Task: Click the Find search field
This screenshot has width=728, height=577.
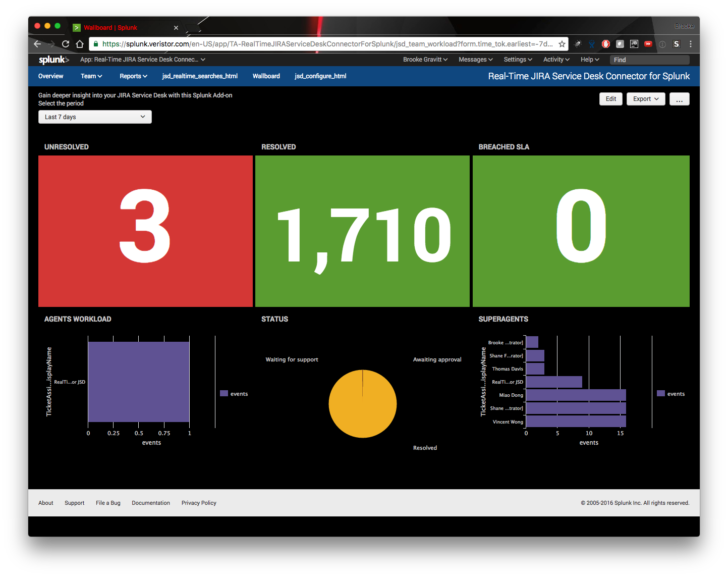Action: tap(650, 60)
